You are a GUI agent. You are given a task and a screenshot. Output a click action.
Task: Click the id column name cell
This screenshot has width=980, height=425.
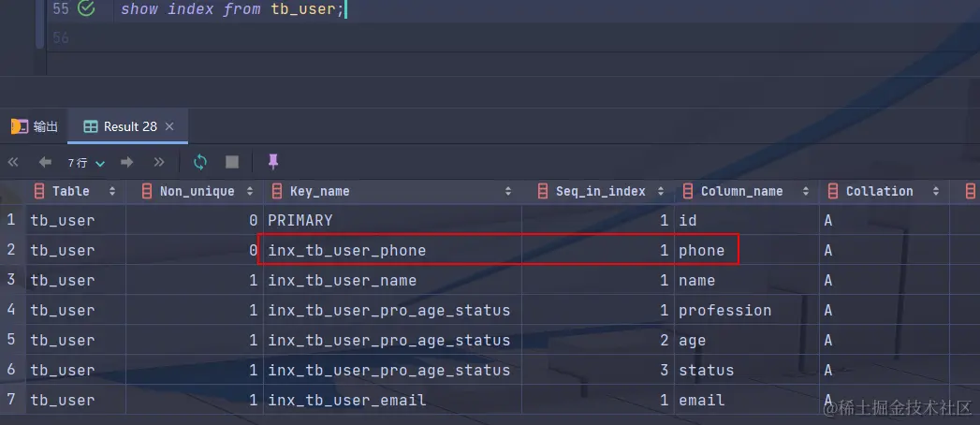pos(747,221)
